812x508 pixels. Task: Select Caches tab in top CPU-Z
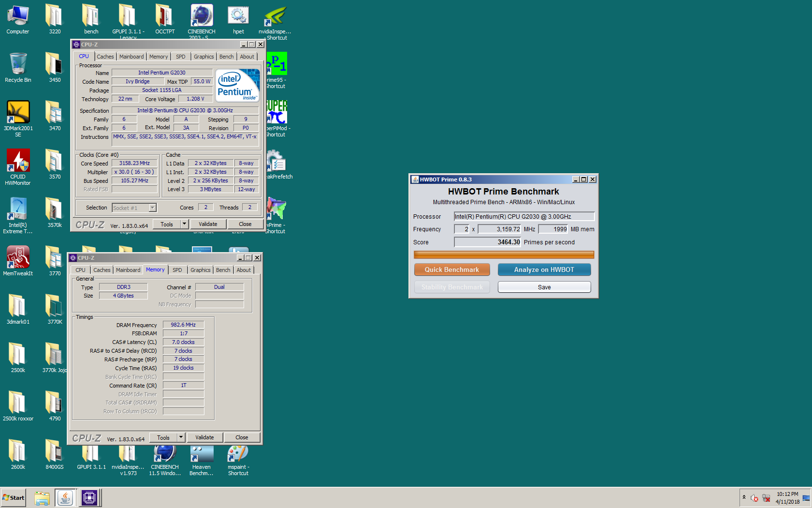coord(105,57)
